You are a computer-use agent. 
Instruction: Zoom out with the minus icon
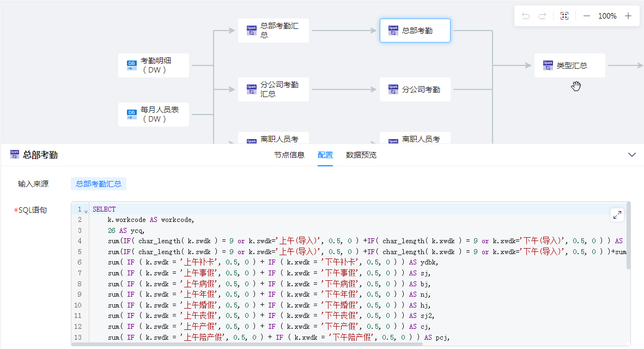[x=587, y=16]
